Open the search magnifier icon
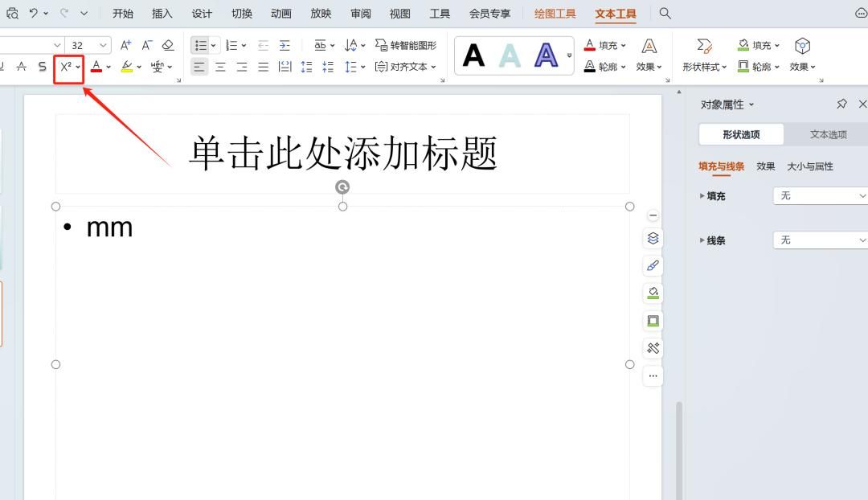This screenshot has width=868, height=500. (664, 13)
